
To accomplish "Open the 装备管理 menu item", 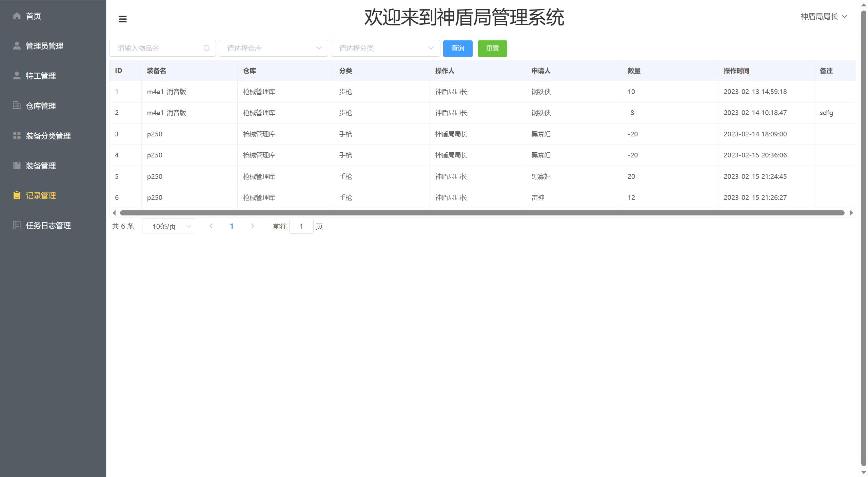I will coord(53,166).
